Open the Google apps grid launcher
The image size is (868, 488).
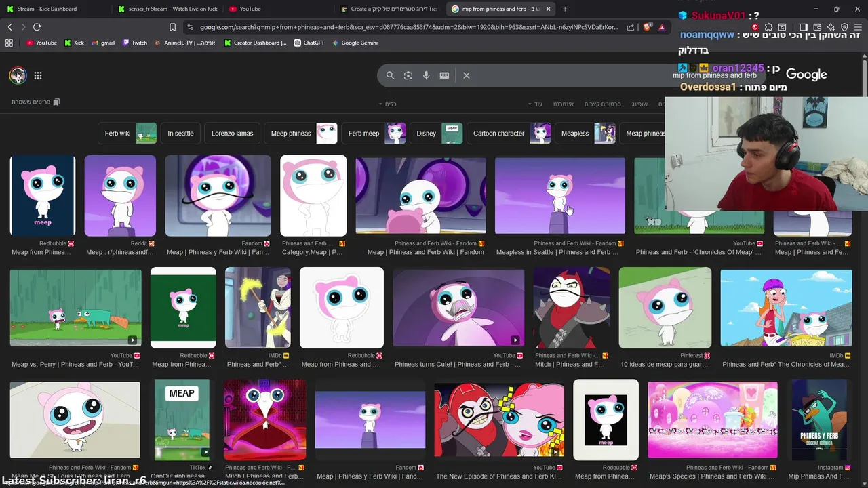38,75
